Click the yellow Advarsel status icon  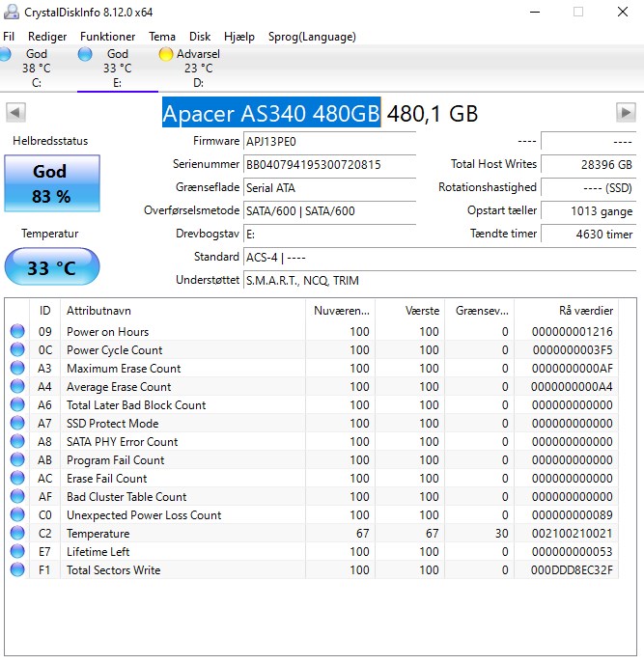(166, 54)
